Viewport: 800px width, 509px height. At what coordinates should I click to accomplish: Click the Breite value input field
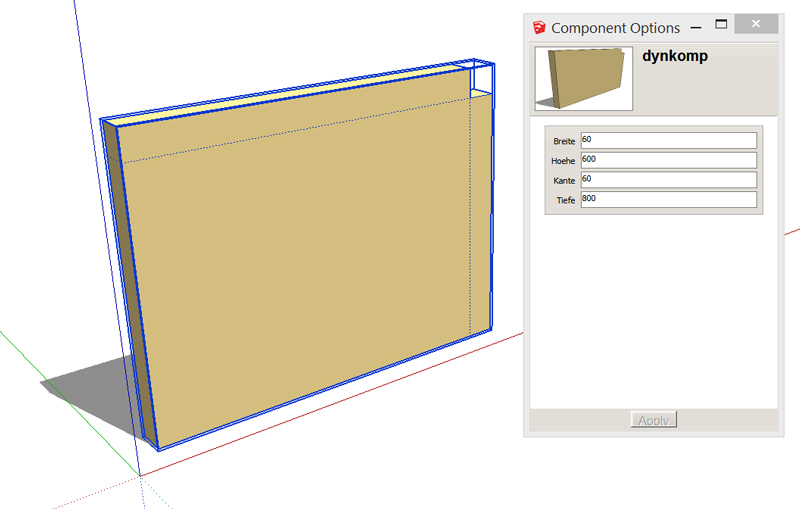point(668,140)
